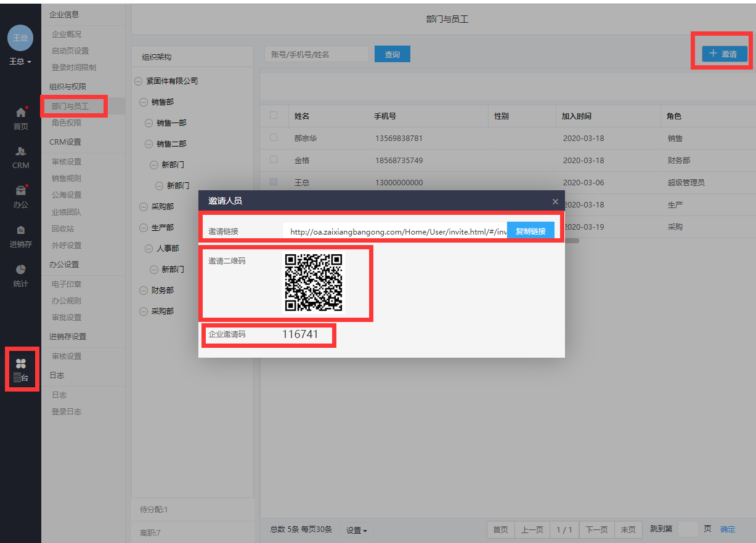Click 首页 button in pagination bar

click(x=501, y=530)
